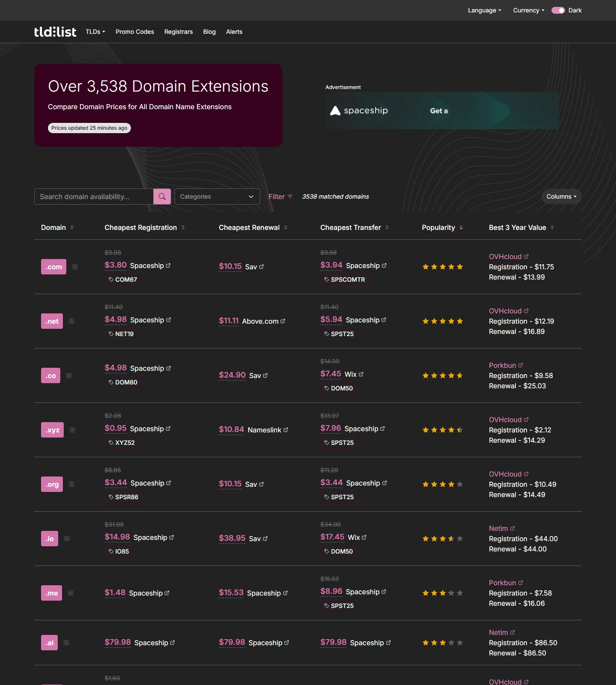
Task: Open the Categories combo box
Action: pyautogui.click(x=217, y=197)
